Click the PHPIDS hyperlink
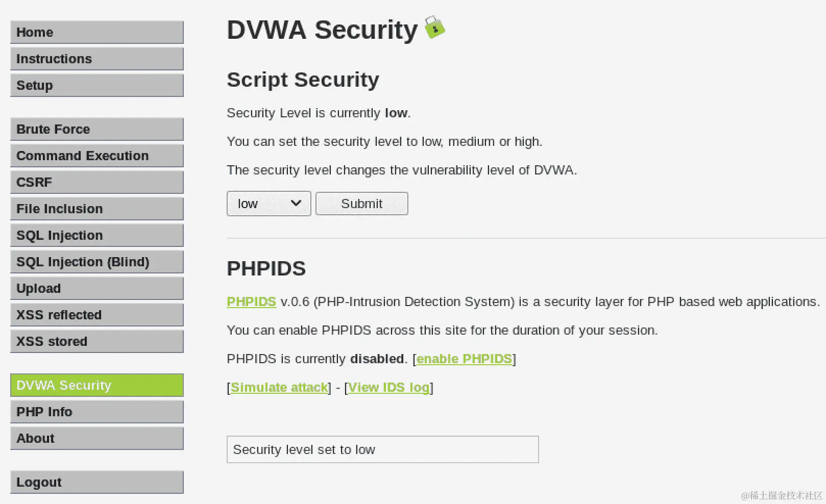The width and height of the screenshot is (826, 504). pyautogui.click(x=251, y=301)
